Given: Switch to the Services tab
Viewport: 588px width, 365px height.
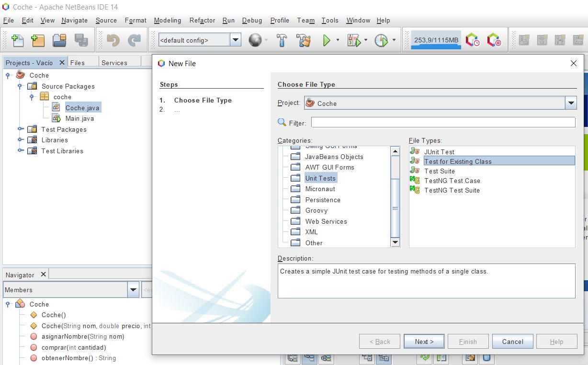Looking at the screenshot, I should 114,63.
